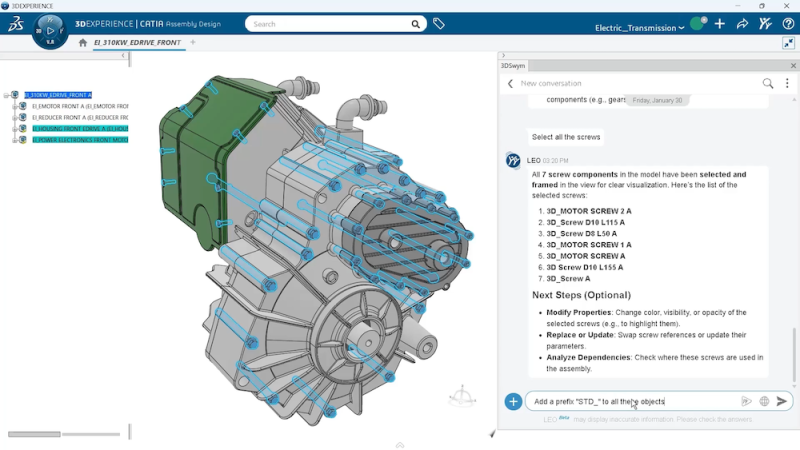Go back in the conversation panel
The height and width of the screenshot is (450, 800).
(510, 83)
